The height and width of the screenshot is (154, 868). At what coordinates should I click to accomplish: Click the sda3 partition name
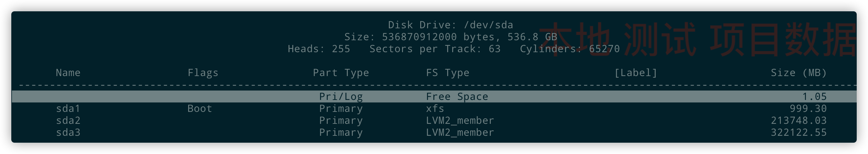point(68,132)
